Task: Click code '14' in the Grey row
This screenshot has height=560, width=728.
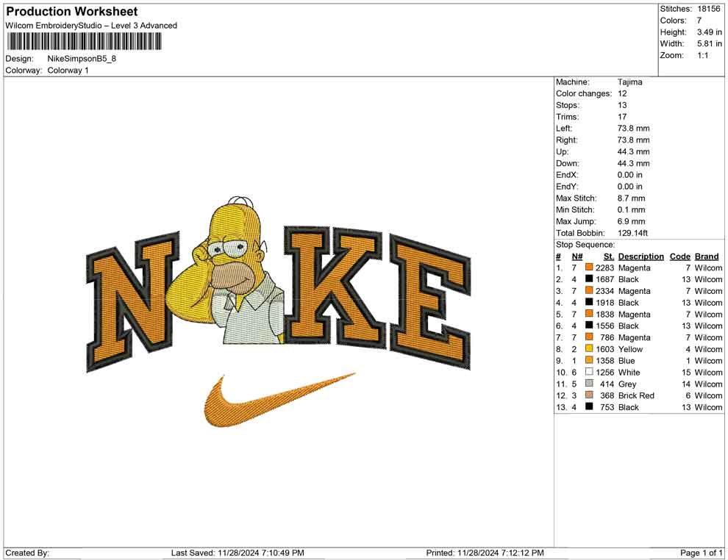Action: click(x=686, y=384)
